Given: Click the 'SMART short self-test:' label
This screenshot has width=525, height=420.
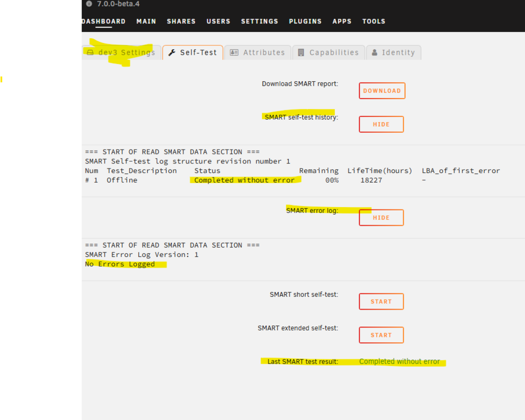Looking at the screenshot, I should click(304, 295).
